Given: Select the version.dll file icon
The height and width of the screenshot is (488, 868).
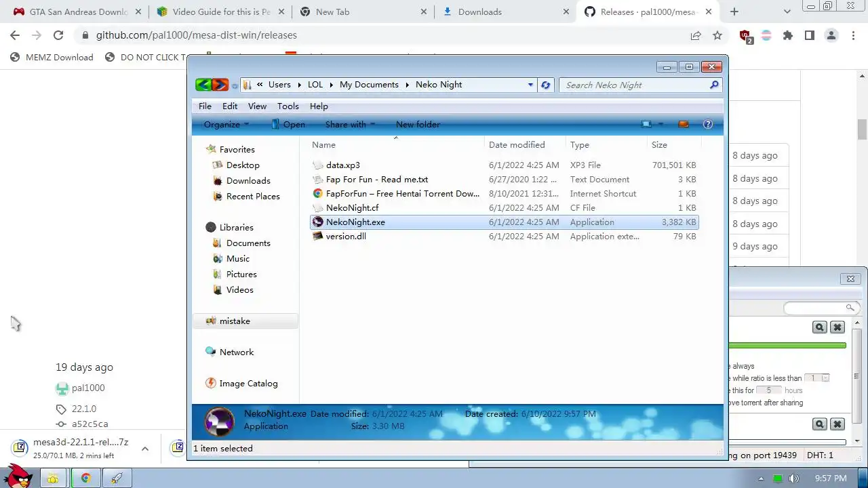Looking at the screenshot, I should [x=317, y=236].
